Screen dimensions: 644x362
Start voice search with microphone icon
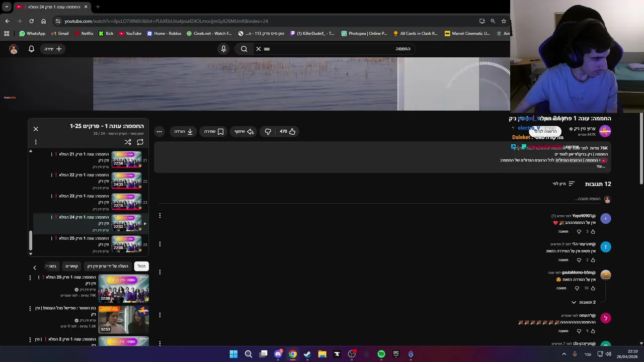[224, 49]
